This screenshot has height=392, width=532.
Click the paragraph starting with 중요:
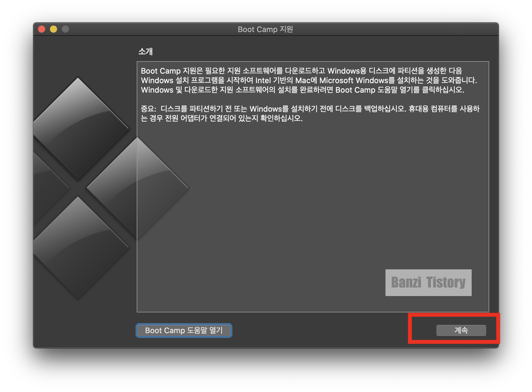(310, 113)
